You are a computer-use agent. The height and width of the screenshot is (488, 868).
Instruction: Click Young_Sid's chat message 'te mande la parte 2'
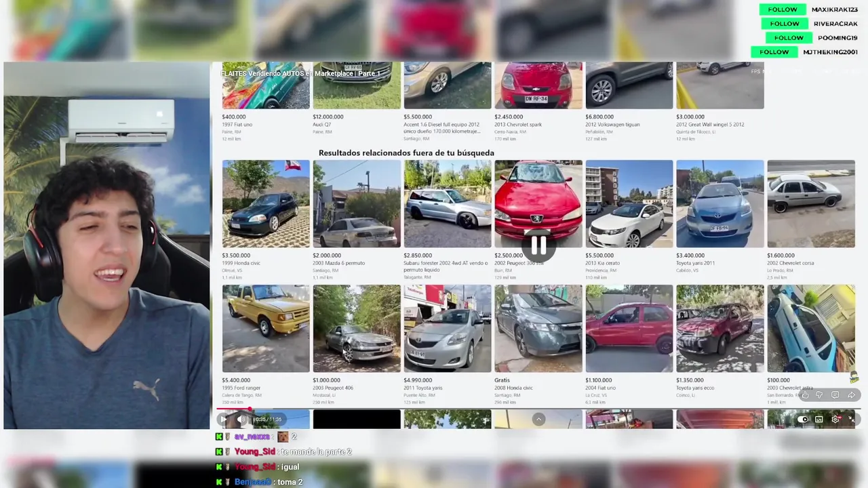(x=315, y=452)
